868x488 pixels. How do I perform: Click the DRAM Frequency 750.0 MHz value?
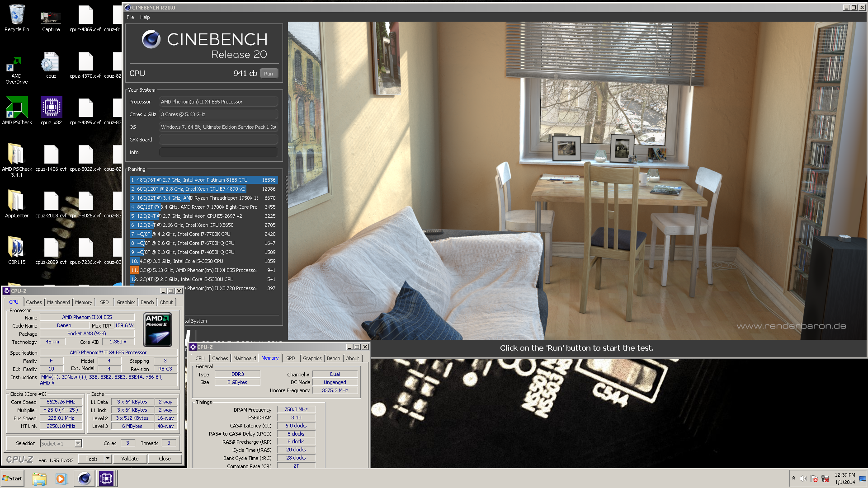[296, 409]
